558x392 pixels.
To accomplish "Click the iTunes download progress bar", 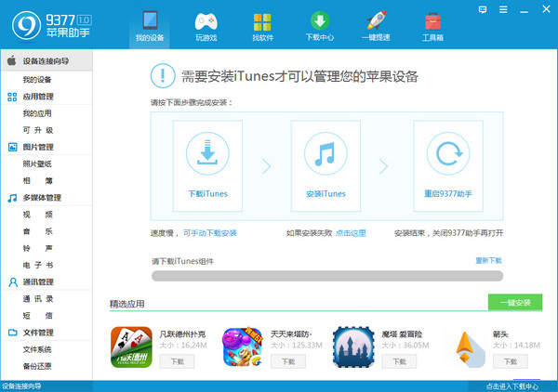I will click(x=326, y=276).
